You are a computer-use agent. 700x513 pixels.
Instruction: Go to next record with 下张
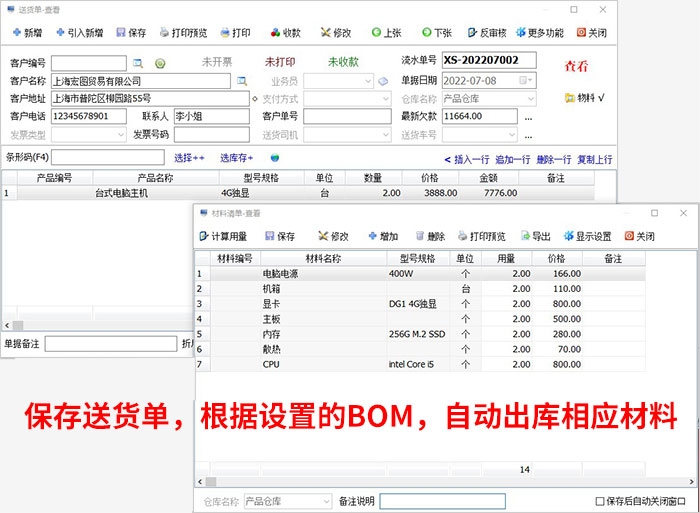point(436,33)
